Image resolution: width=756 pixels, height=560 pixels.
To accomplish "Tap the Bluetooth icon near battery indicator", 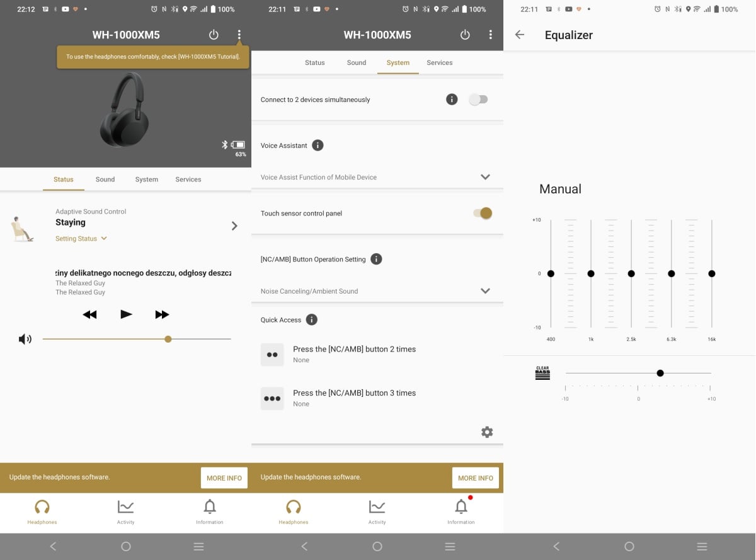I will (225, 144).
